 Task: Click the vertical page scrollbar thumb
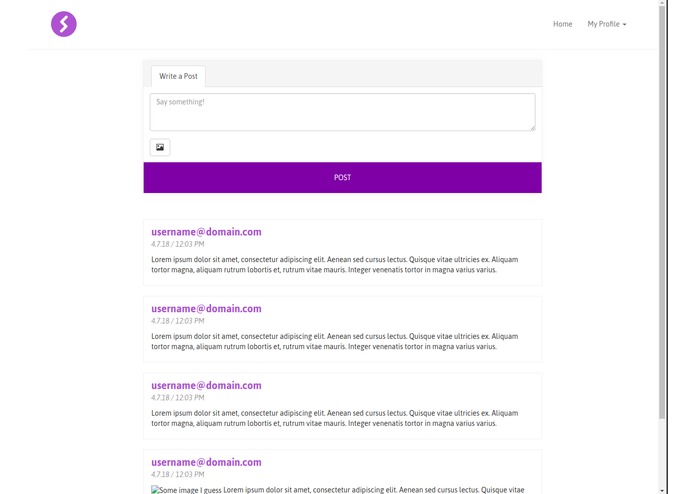(x=662, y=212)
